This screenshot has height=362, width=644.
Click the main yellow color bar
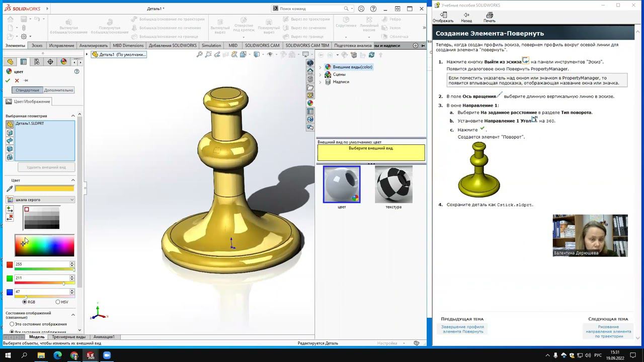click(x=44, y=189)
